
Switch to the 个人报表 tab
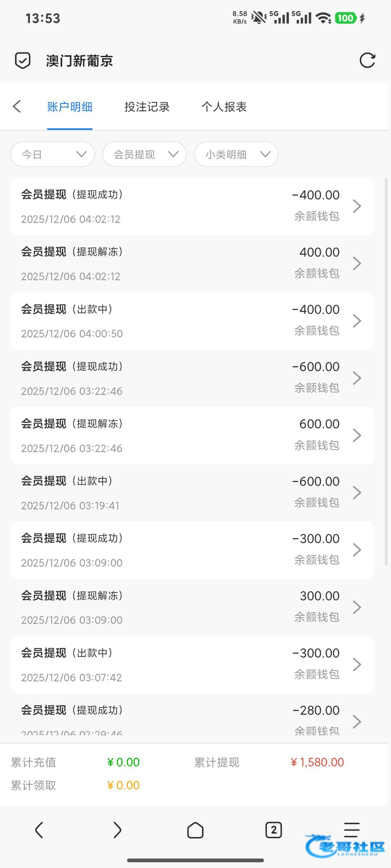tap(224, 107)
